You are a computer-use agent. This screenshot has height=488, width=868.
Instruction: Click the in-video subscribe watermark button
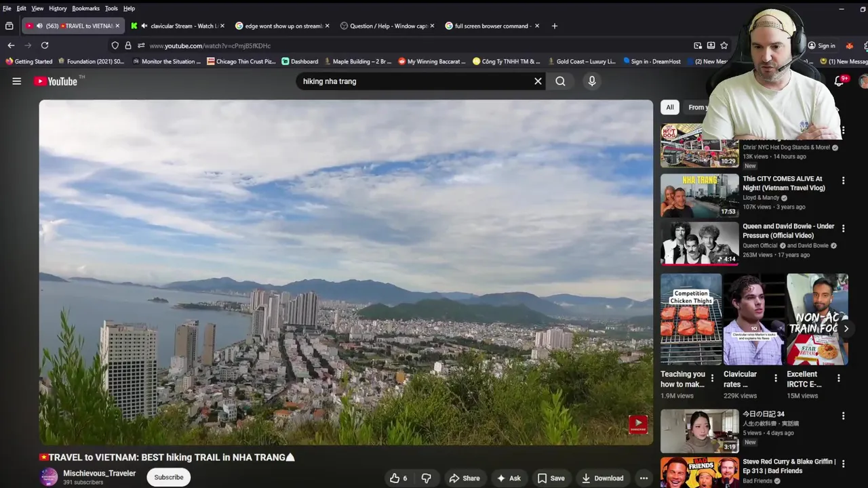(x=638, y=424)
